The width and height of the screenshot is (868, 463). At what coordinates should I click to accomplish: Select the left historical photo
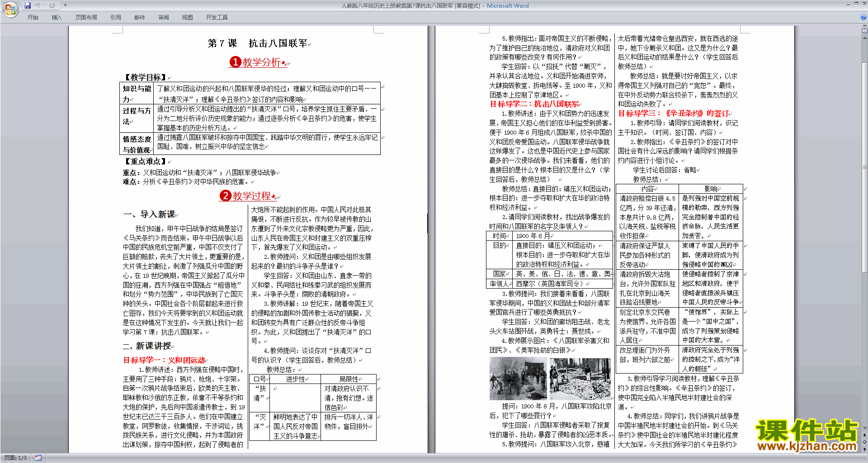click(x=518, y=379)
